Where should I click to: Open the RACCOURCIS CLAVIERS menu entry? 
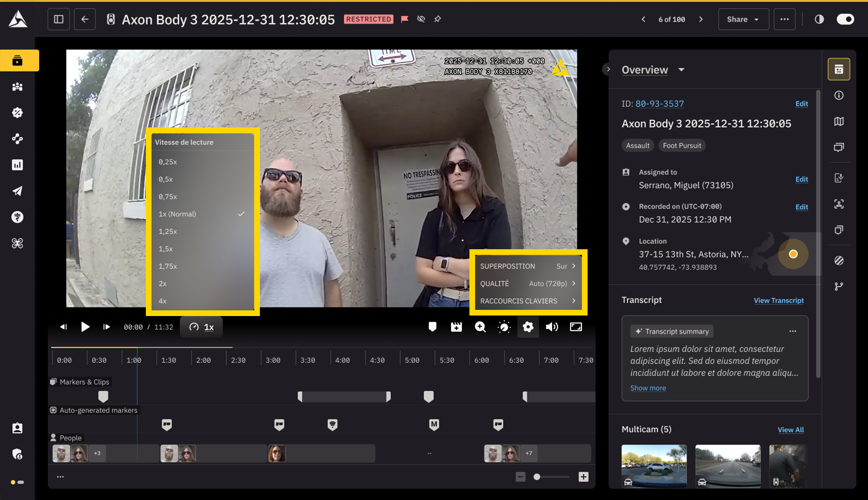tap(527, 301)
